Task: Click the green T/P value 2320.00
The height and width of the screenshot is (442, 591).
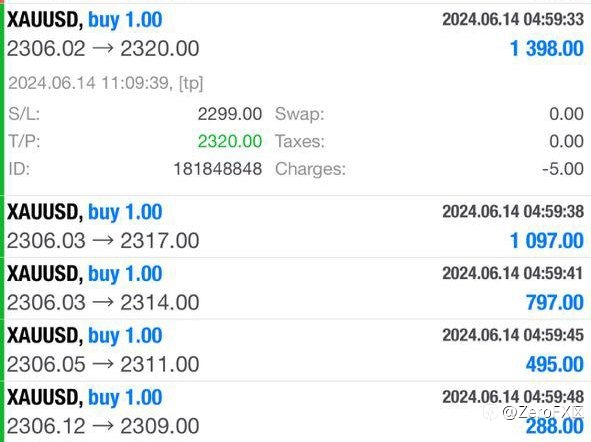Action: click(x=230, y=142)
